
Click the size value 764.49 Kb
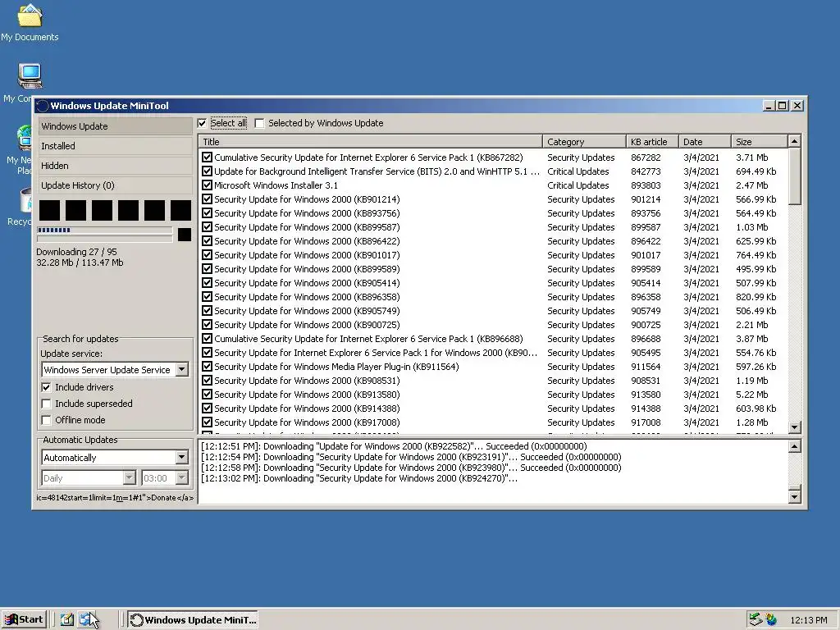(756, 255)
